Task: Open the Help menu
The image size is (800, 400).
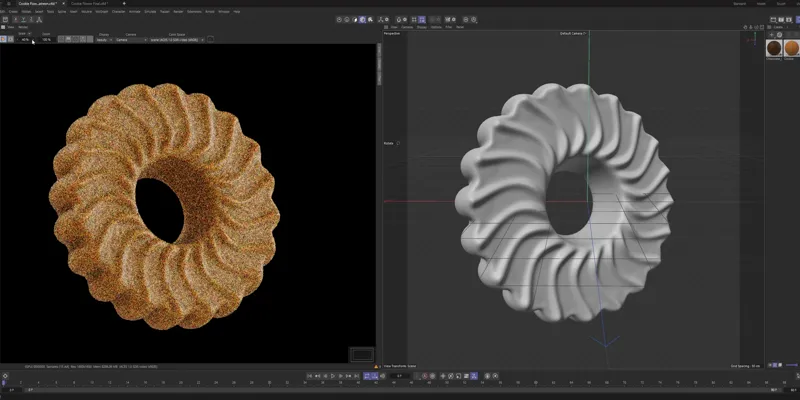Action: [x=237, y=11]
